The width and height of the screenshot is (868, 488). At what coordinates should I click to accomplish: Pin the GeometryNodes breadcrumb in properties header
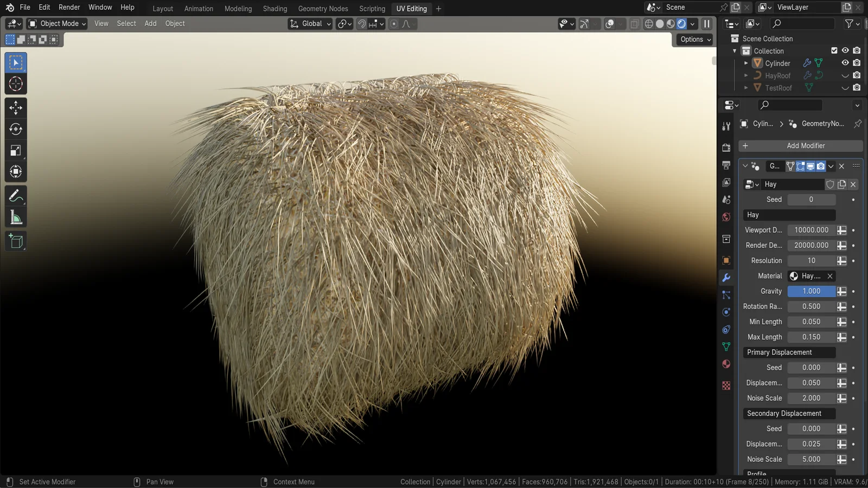[x=857, y=124]
